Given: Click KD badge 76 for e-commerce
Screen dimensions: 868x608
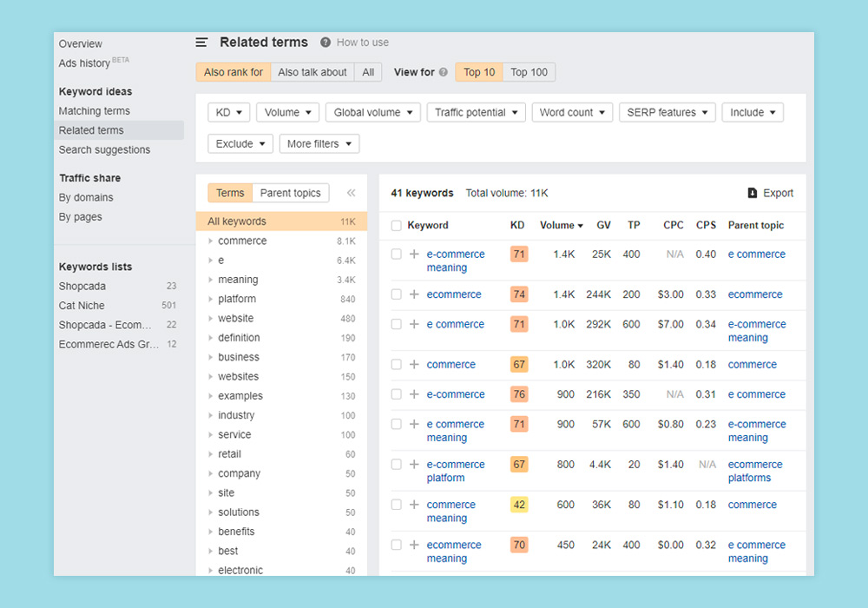Looking at the screenshot, I should point(519,395).
